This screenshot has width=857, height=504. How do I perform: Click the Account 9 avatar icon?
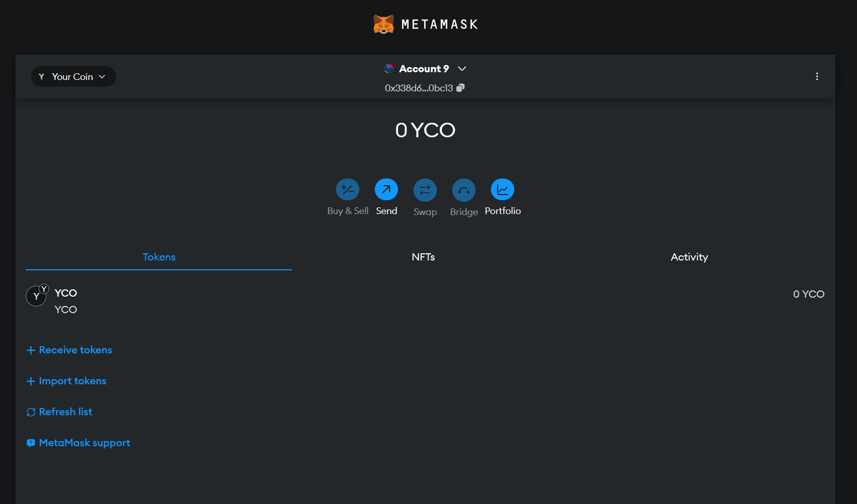(x=389, y=69)
